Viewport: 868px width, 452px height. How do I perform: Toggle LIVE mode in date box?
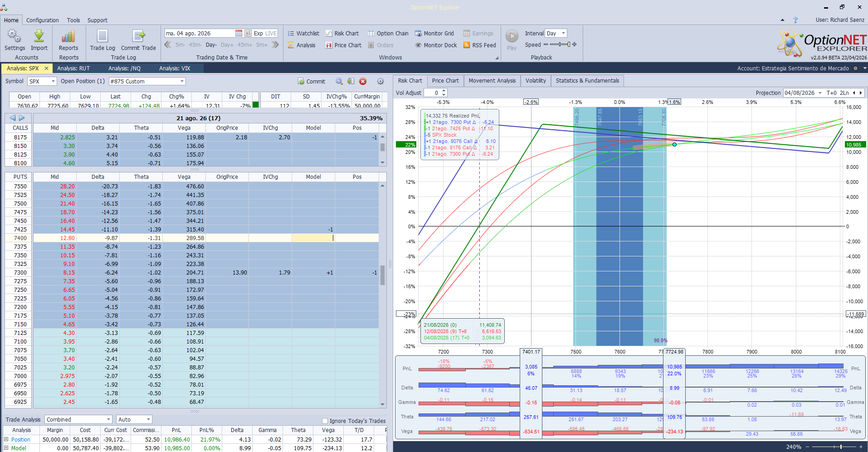pos(271,33)
